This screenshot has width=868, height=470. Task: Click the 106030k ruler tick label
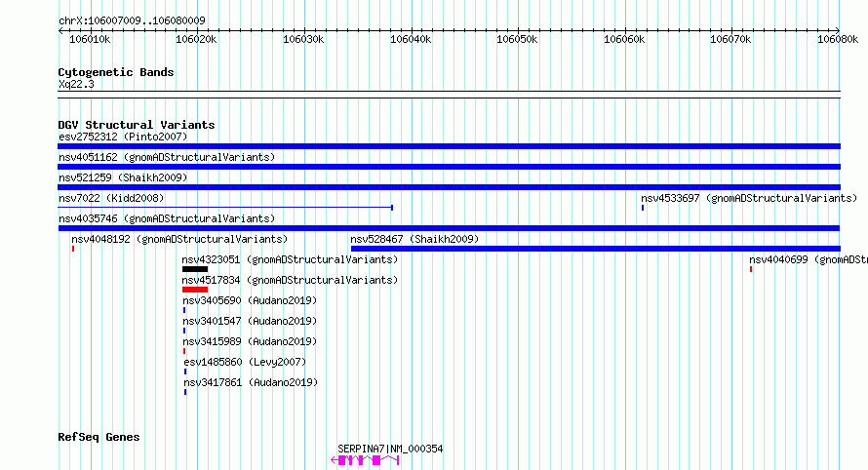(303, 39)
